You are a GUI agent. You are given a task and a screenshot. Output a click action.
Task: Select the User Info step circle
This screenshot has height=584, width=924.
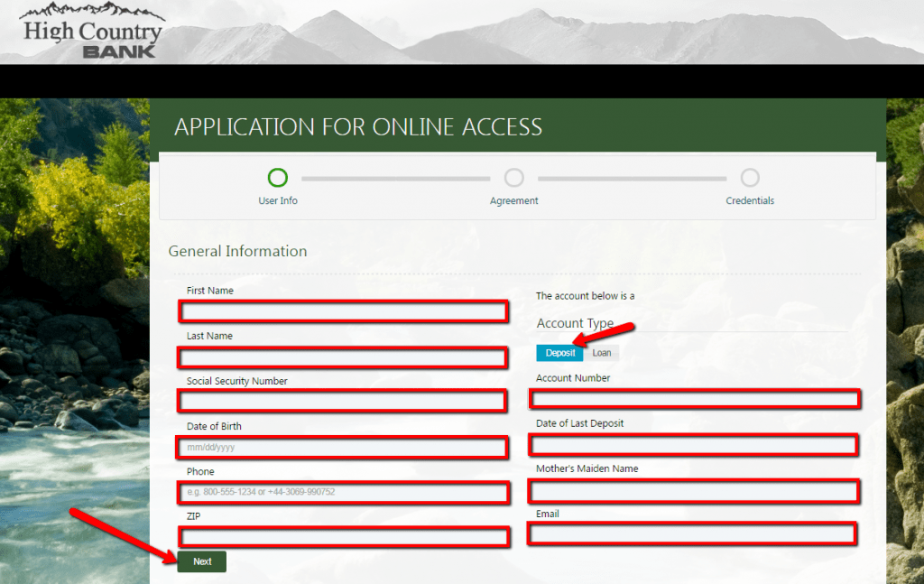278,178
